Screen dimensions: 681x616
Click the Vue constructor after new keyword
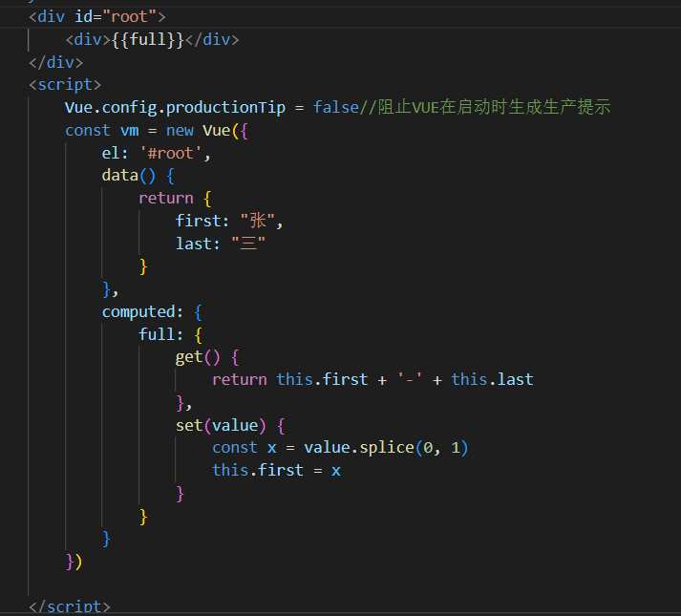[217, 130]
